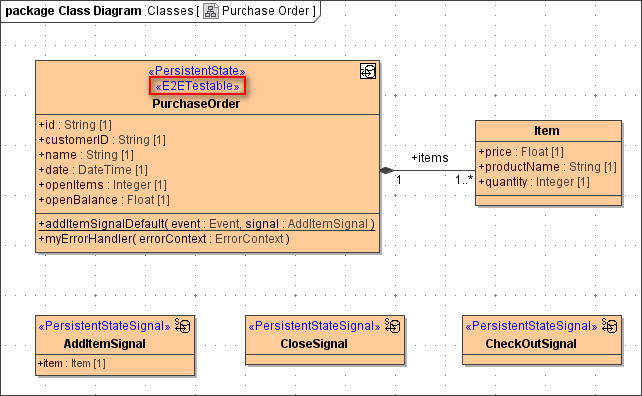Click the package diagram icon in the header
The width and height of the screenshot is (642, 396).
tap(211, 11)
